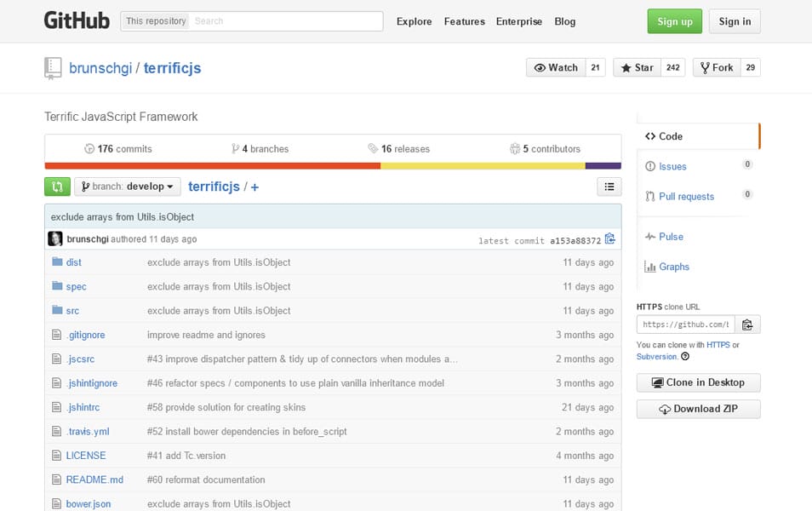The image size is (812, 511).
Task: Click the help icon next to Subversion
Action: point(685,357)
